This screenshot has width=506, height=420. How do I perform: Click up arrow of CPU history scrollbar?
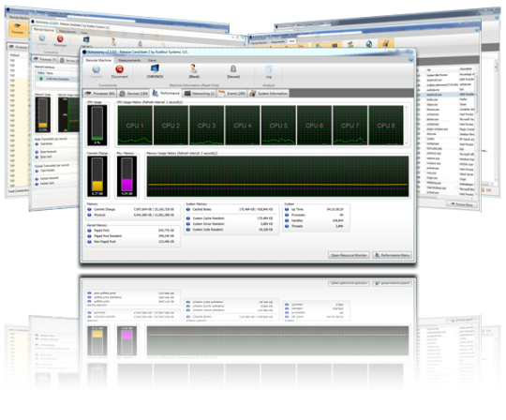click(407, 108)
